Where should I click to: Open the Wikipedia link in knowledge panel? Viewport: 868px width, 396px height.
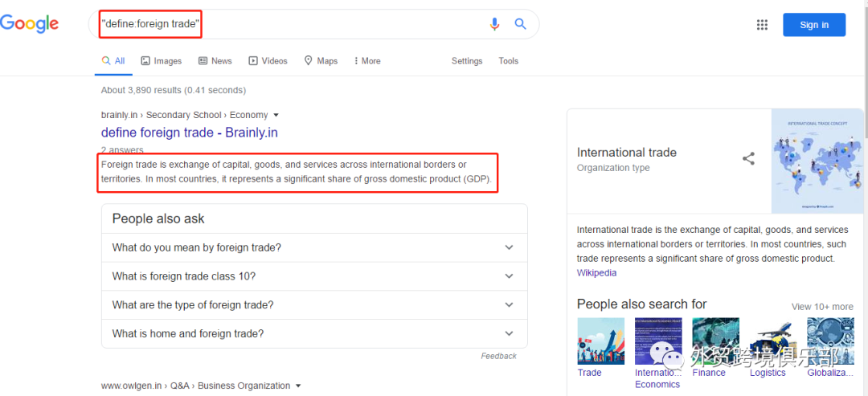pos(596,272)
